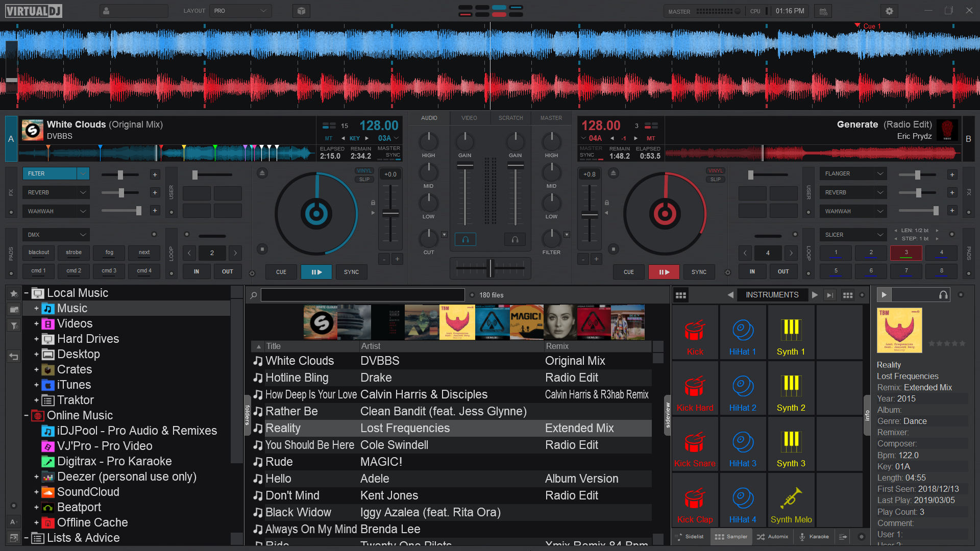Click deck A headphone cue button
The width and height of the screenshot is (980, 551).
(465, 239)
